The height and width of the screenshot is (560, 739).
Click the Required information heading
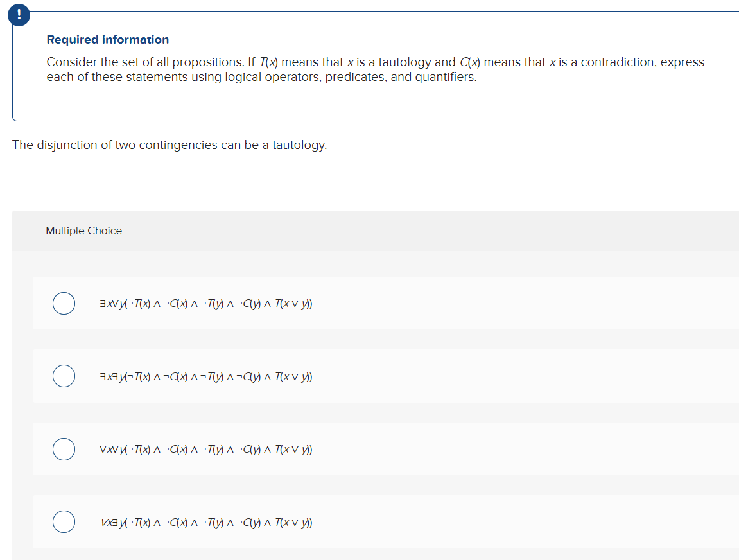[107, 39]
